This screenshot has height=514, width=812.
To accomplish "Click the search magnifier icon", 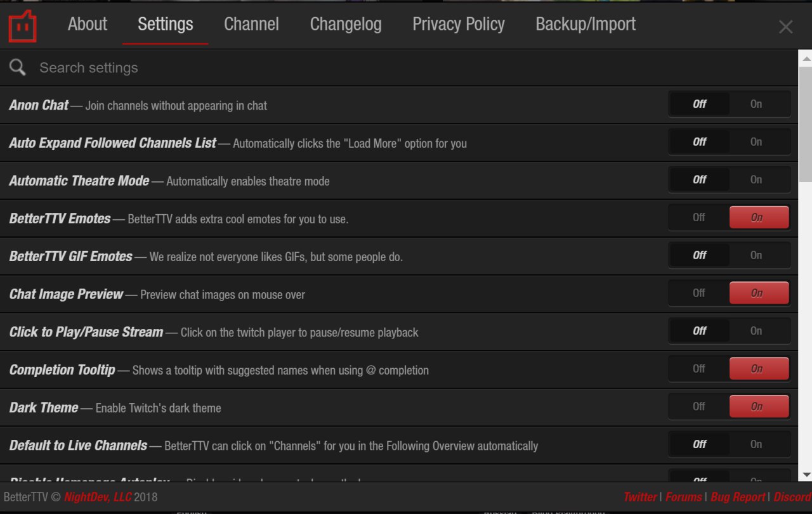I will (x=18, y=68).
